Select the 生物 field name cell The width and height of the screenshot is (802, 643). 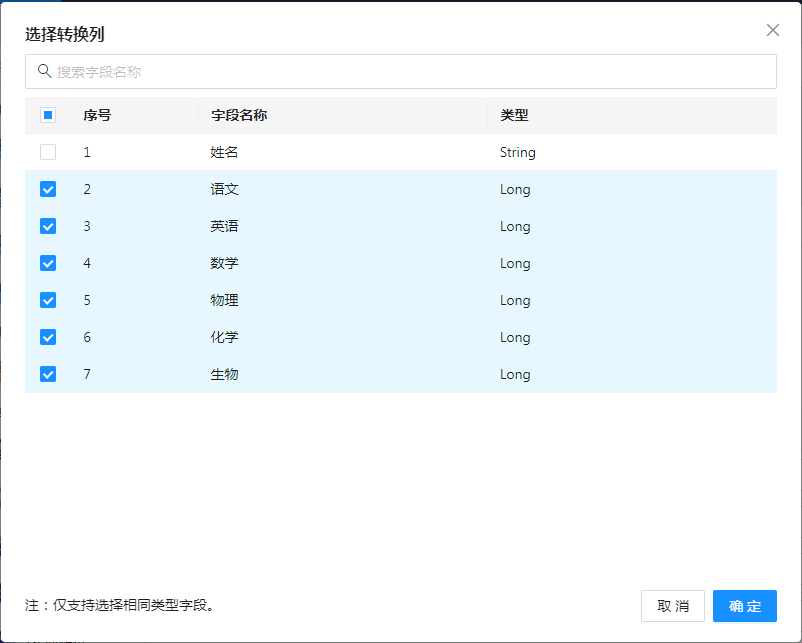click(224, 374)
